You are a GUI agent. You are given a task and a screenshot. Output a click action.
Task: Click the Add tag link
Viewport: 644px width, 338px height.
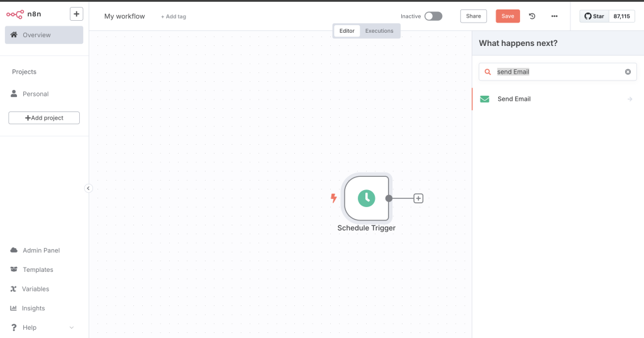tap(174, 17)
